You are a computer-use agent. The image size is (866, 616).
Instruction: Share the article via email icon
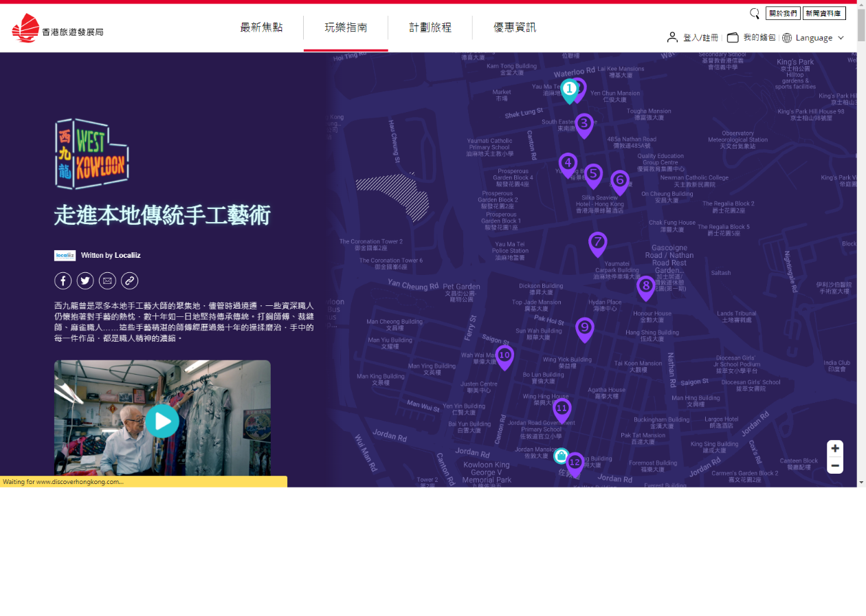click(x=107, y=280)
